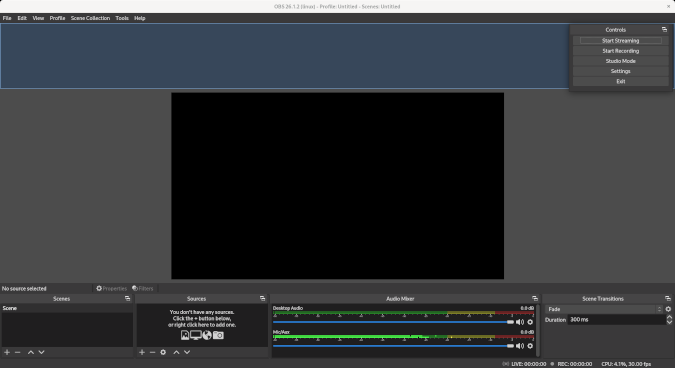
Task: Click the "REC: 00:00:00" status text
Action: coord(575,364)
